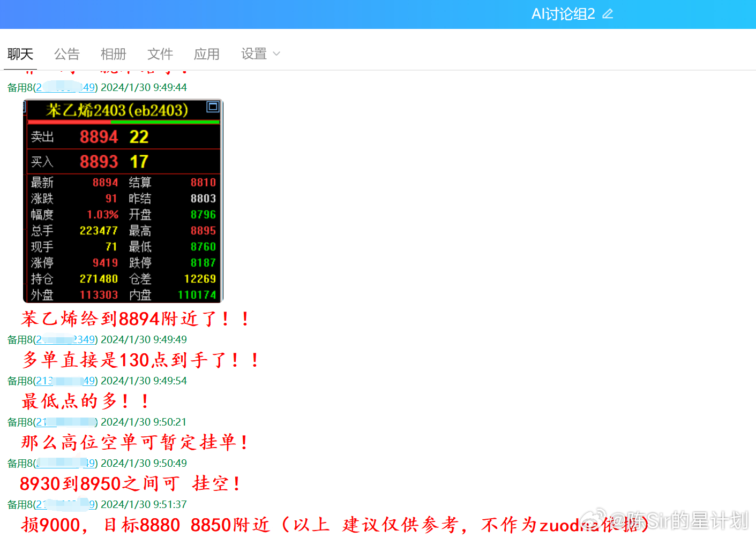Open the 应用 tab

tap(206, 54)
